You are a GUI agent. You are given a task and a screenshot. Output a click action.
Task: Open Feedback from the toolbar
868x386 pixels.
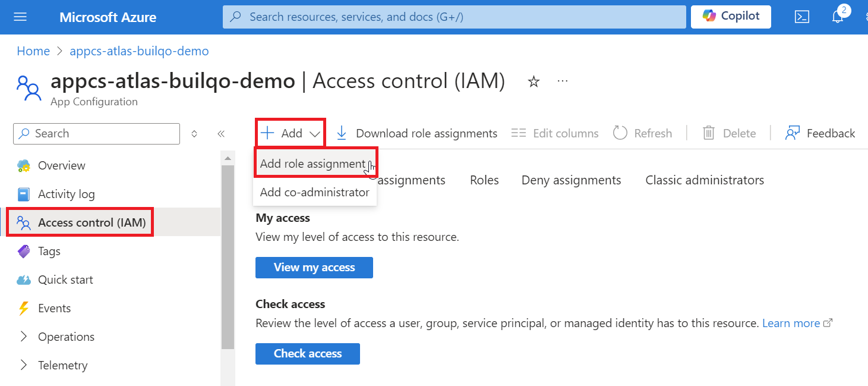[x=820, y=133]
